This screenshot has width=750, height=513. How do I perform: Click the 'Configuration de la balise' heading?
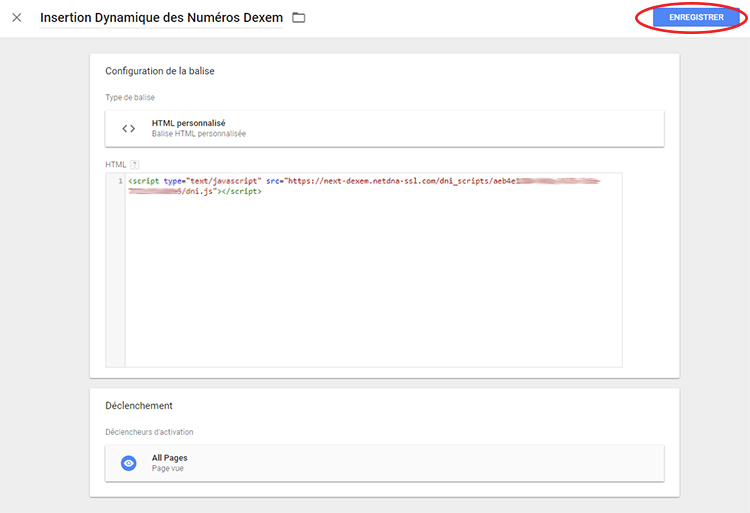pos(160,71)
